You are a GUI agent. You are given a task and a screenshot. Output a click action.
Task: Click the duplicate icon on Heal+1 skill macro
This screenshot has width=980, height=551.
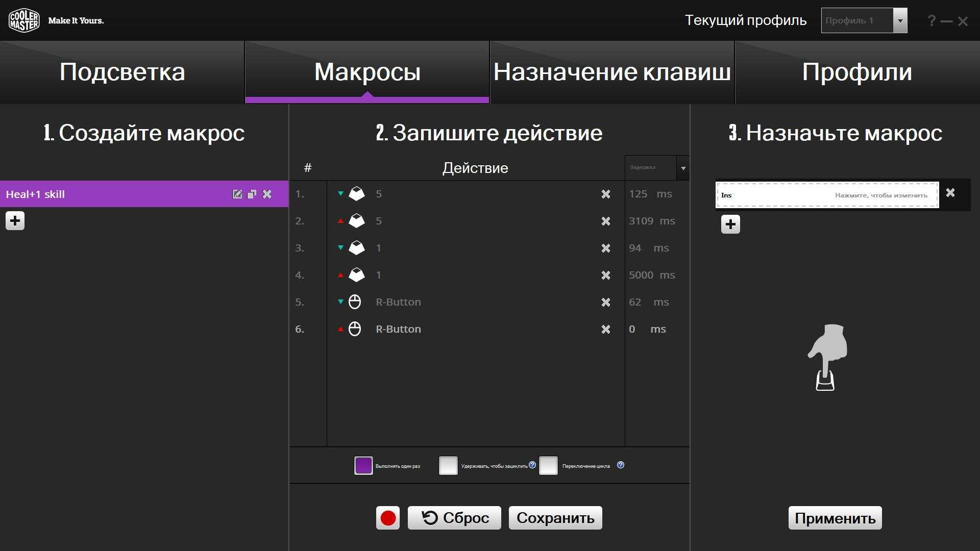click(252, 194)
